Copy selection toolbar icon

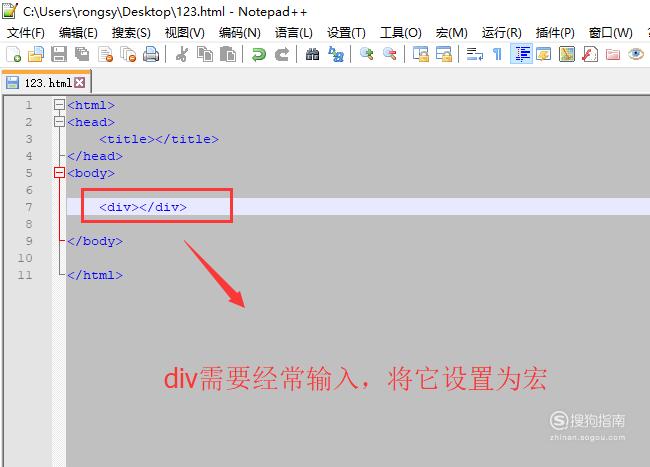tap(205, 54)
